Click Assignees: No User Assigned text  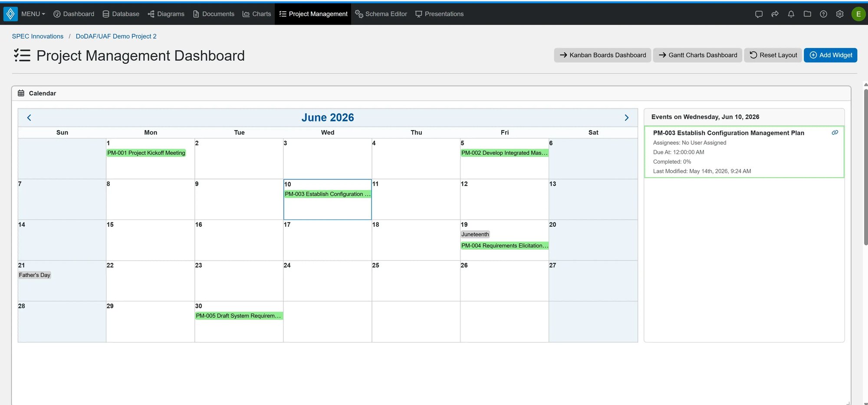pyautogui.click(x=690, y=143)
